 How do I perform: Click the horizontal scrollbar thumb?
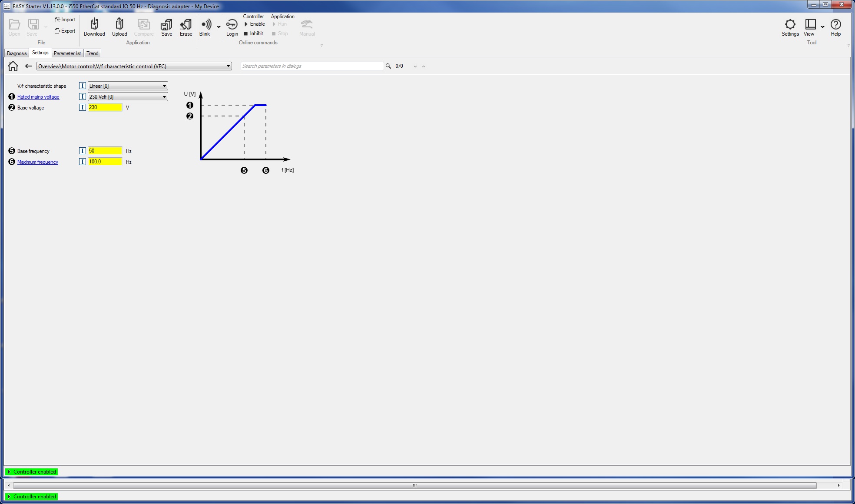tap(414, 485)
